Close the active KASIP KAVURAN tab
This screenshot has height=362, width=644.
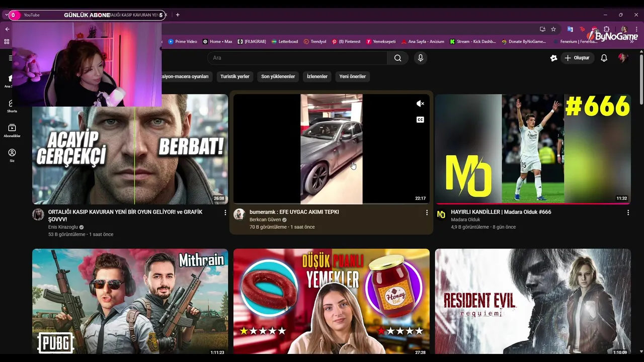(165, 15)
